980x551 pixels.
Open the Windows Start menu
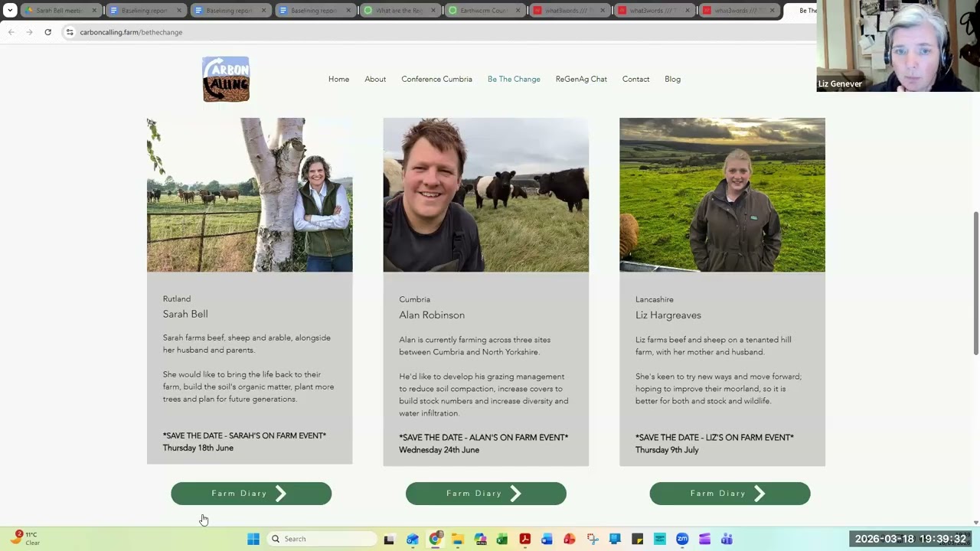pyautogui.click(x=253, y=539)
